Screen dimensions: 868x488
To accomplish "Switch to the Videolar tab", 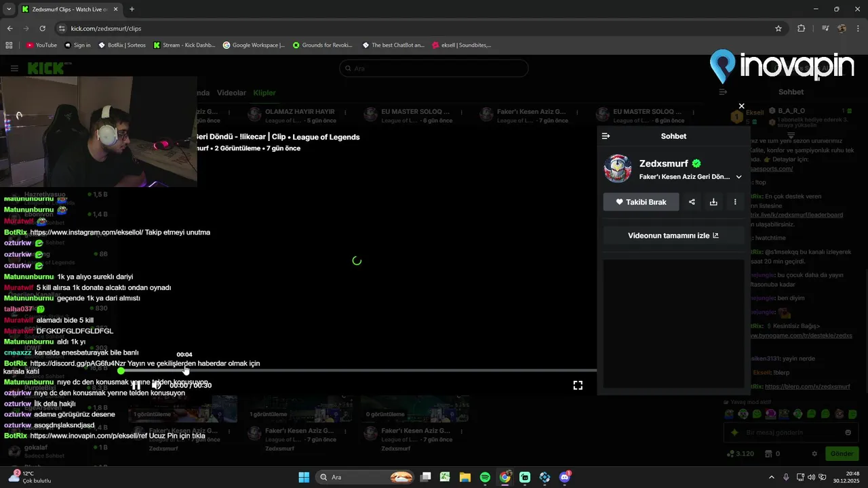I will coord(231,93).
